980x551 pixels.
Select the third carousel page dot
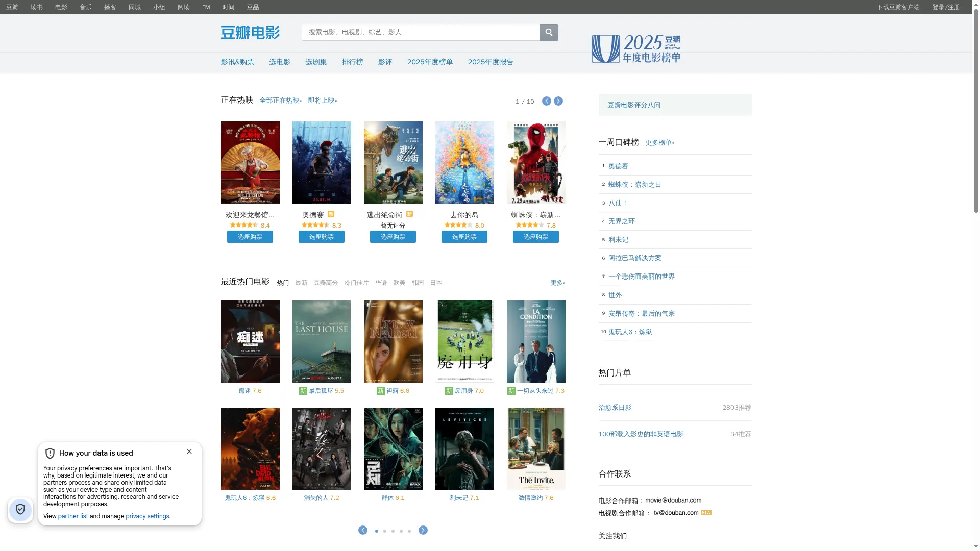(x=393, y=531)
